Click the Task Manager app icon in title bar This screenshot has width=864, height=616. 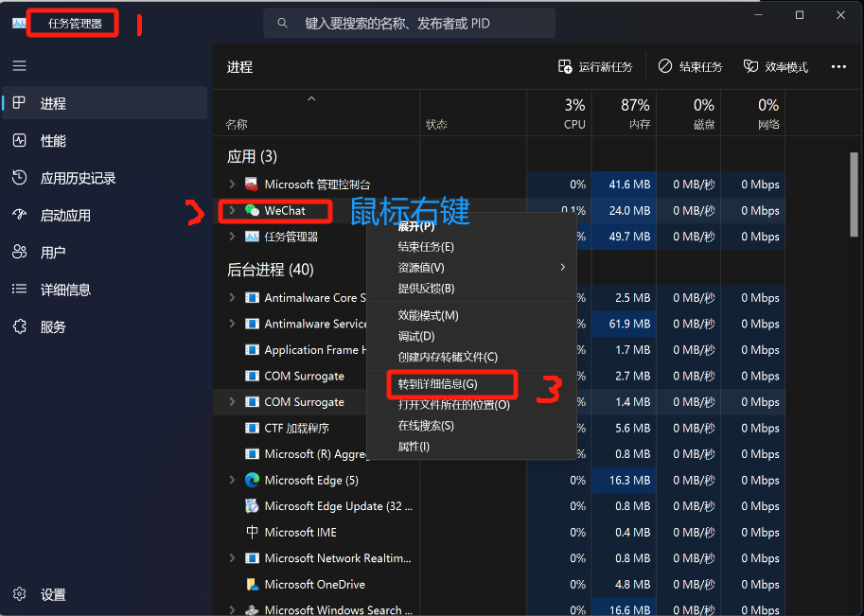click(19, 23)
